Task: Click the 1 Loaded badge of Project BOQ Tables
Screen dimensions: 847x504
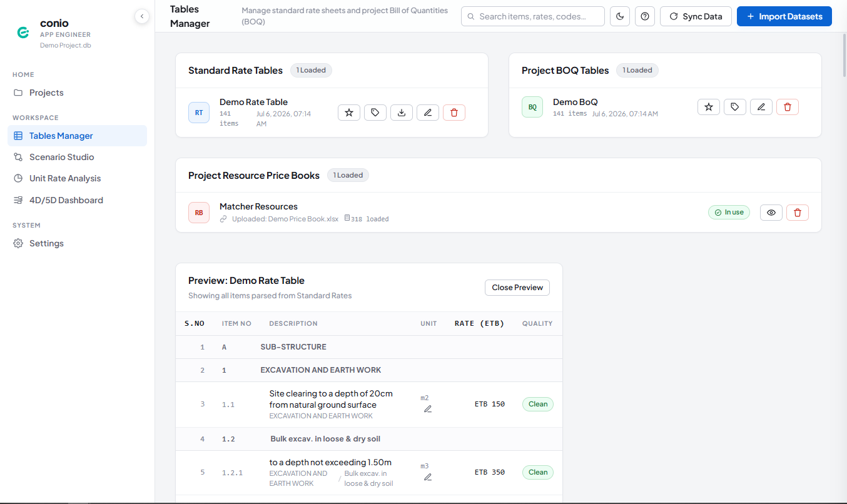Action: pos(637,70)
